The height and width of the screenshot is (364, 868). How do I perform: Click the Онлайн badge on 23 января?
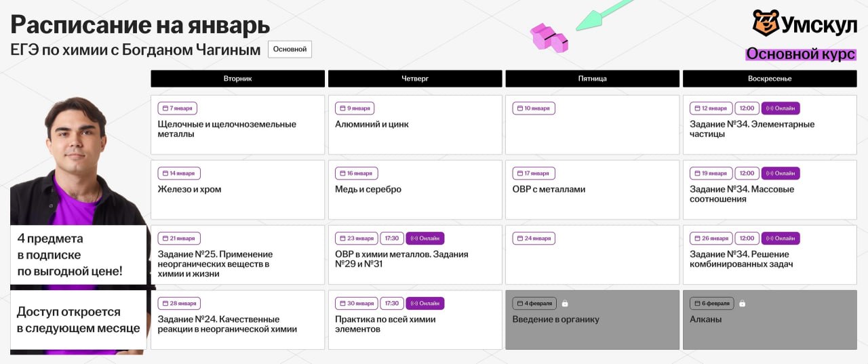(x=425, y=239)
